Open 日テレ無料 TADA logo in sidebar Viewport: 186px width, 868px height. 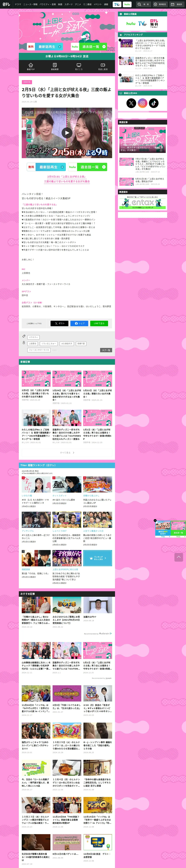point(154,24)
